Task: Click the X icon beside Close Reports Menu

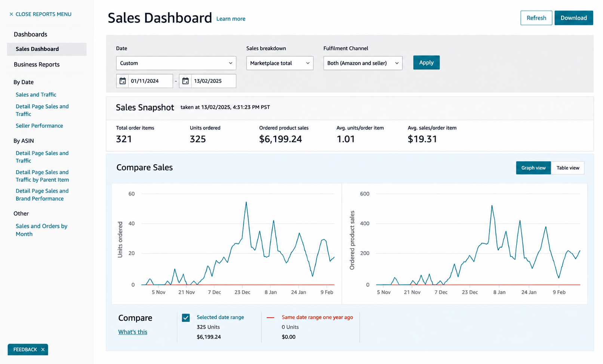Action: (x=11, y=14)
